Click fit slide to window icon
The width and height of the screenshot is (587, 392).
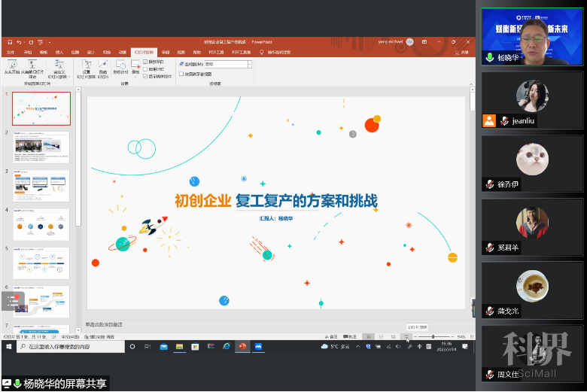click(472, 337)
